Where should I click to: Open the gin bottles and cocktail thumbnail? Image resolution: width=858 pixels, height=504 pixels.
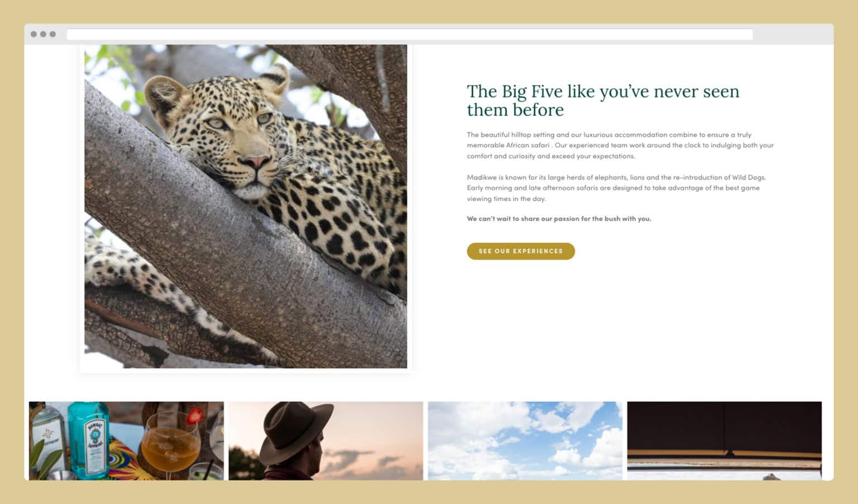point(126,441)
